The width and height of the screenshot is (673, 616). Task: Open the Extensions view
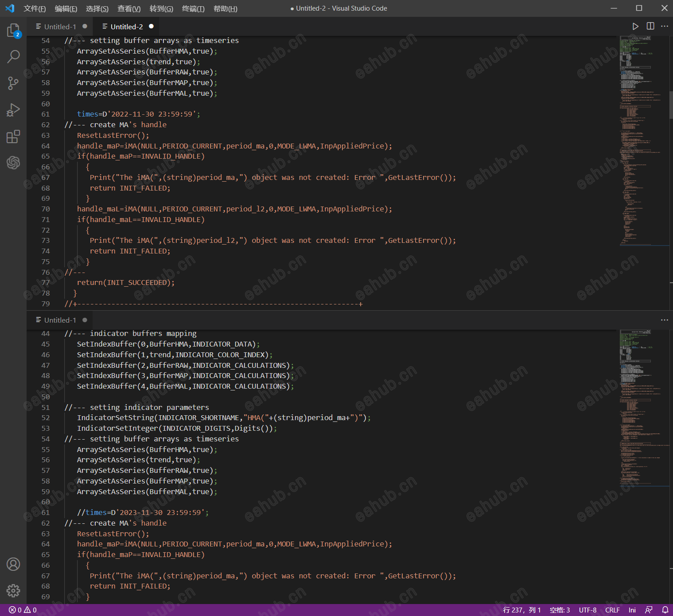point(13,136)
